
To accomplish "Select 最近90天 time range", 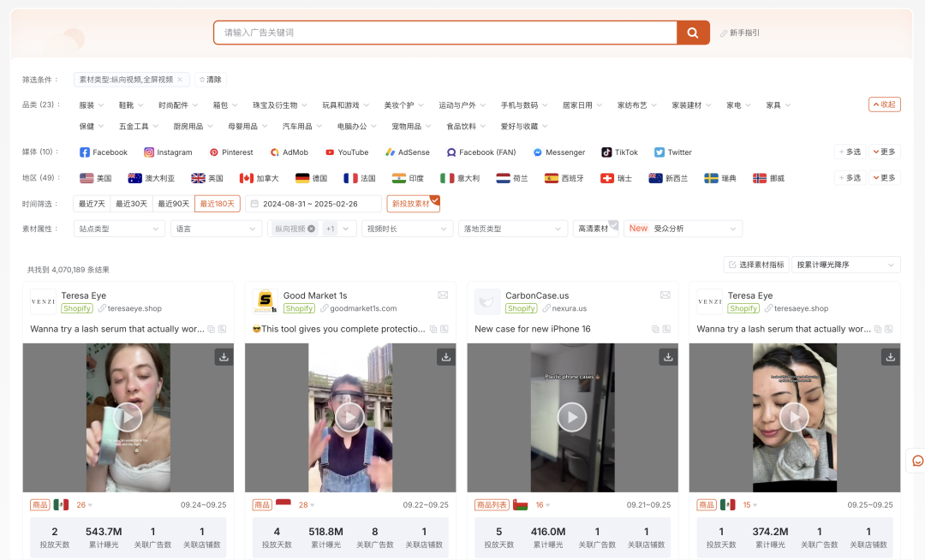I will coord(173,204).
